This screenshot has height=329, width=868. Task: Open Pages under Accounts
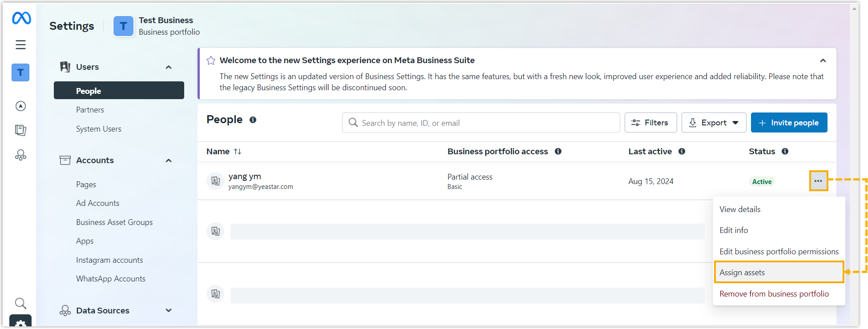(x=86, y=185)
